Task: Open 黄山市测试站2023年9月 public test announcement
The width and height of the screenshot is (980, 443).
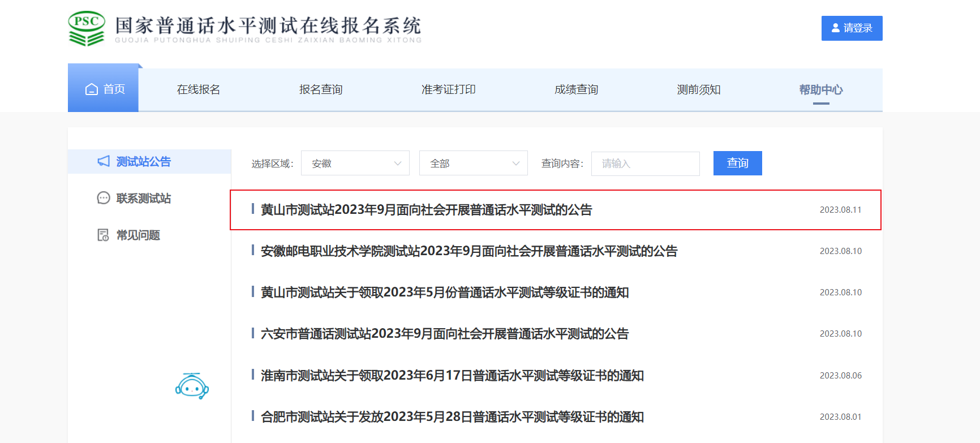Action: (x=426, y=210)
